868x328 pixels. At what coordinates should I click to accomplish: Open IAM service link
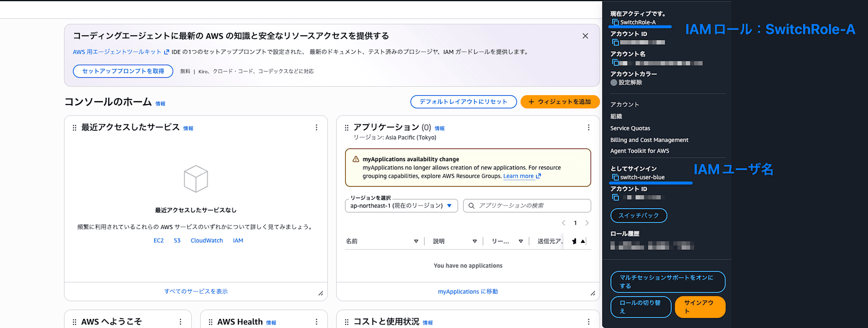click(238, 241)
